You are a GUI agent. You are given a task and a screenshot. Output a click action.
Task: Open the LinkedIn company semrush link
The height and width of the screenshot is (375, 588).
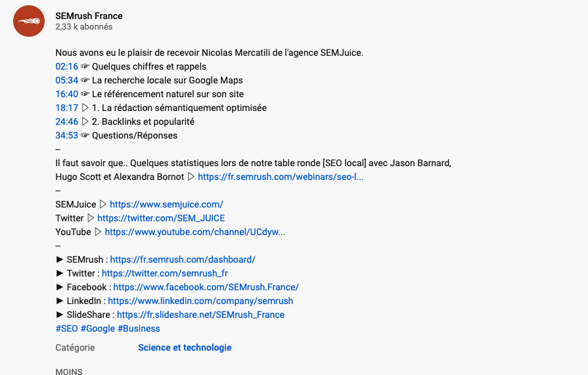click(200, 301)
